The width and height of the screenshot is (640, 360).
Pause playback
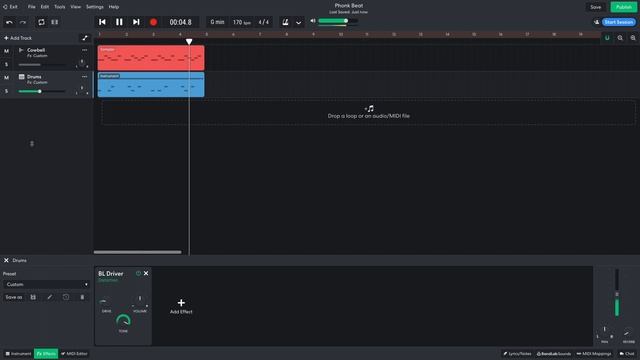tap(119, 22)
